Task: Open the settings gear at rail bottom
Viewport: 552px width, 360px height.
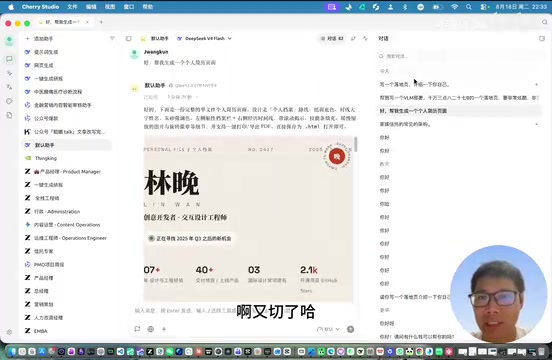Action: (9, 332)
